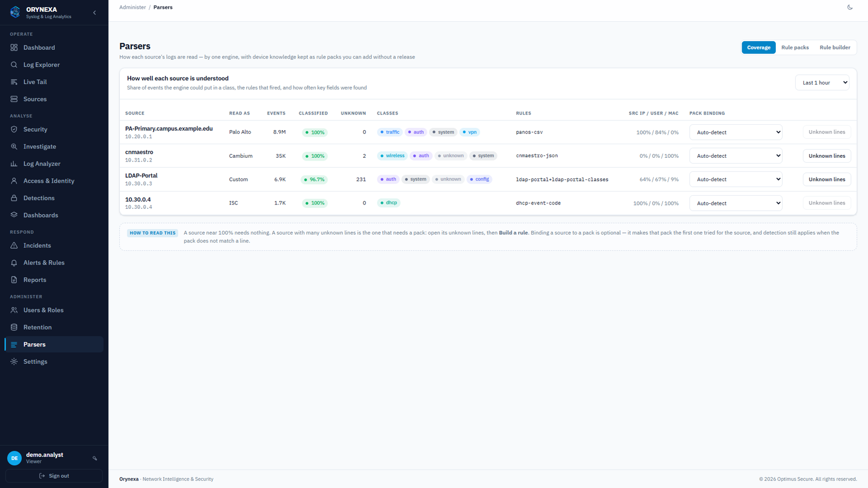Click the key icon beside demo.analyst
Image resolution: width=868 pixels, height=488 pixels.
click(x=95, y=458)
